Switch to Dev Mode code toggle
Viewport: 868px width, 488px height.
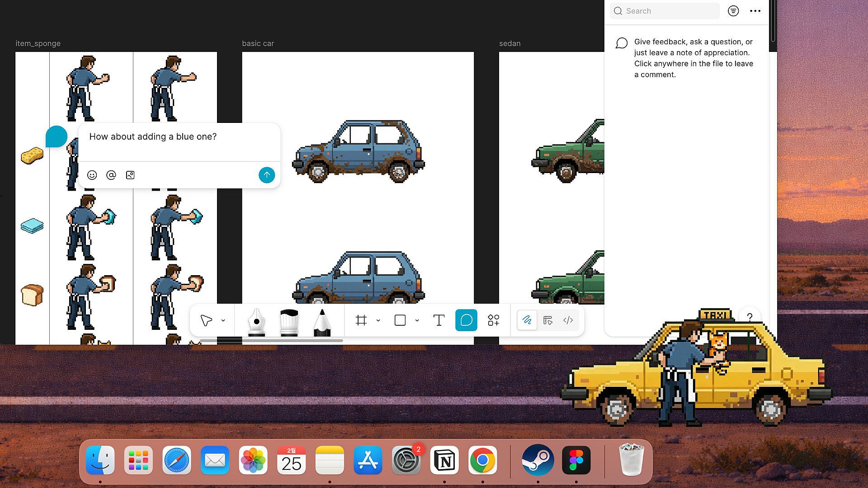tap(568, 320)
